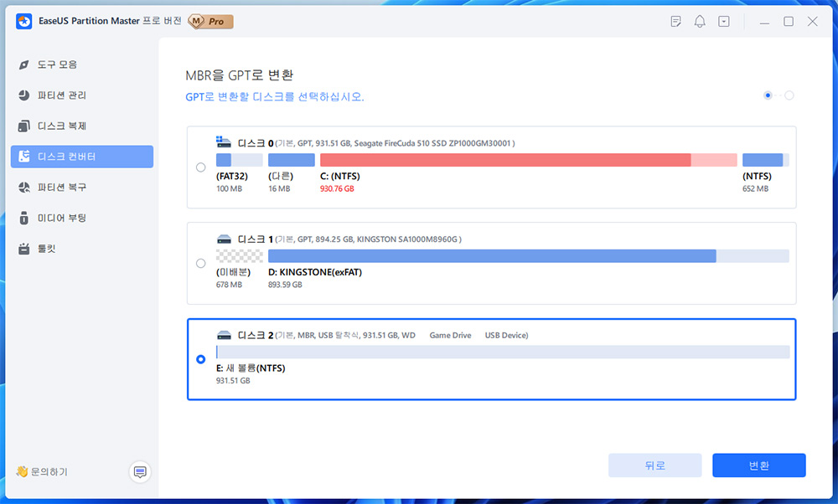The width and height of the screenshot is (838, 504).
Task: Open the feedback chat bubble icon
Action: [140, 472]
